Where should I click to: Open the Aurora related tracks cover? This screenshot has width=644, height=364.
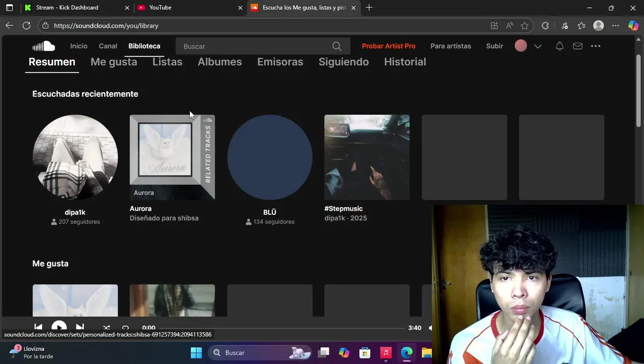(172, 157)
